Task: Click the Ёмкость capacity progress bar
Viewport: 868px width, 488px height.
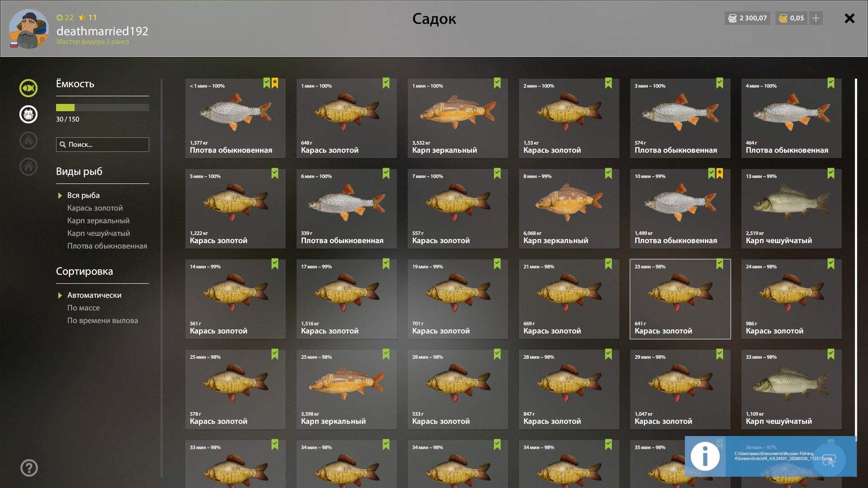Action: (103, 108)
